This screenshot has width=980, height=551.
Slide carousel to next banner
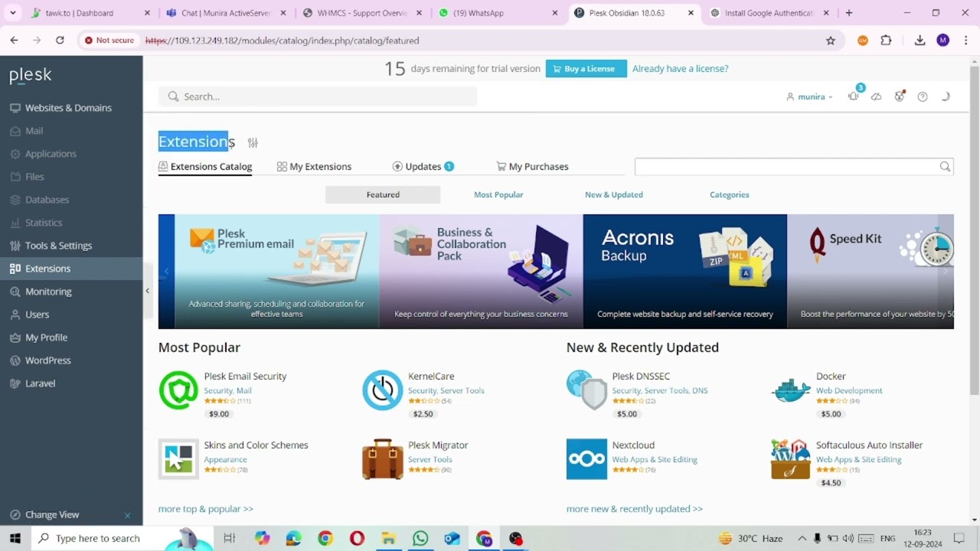946,272
